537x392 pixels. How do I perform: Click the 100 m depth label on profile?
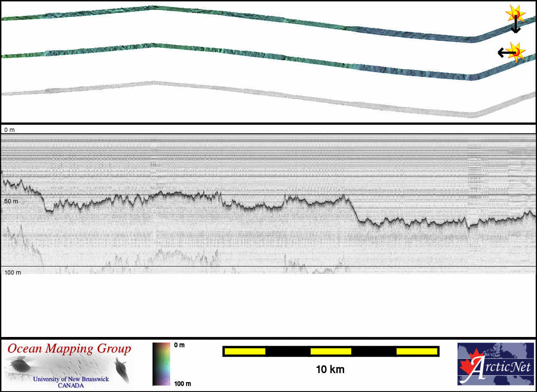pos(13,273)
